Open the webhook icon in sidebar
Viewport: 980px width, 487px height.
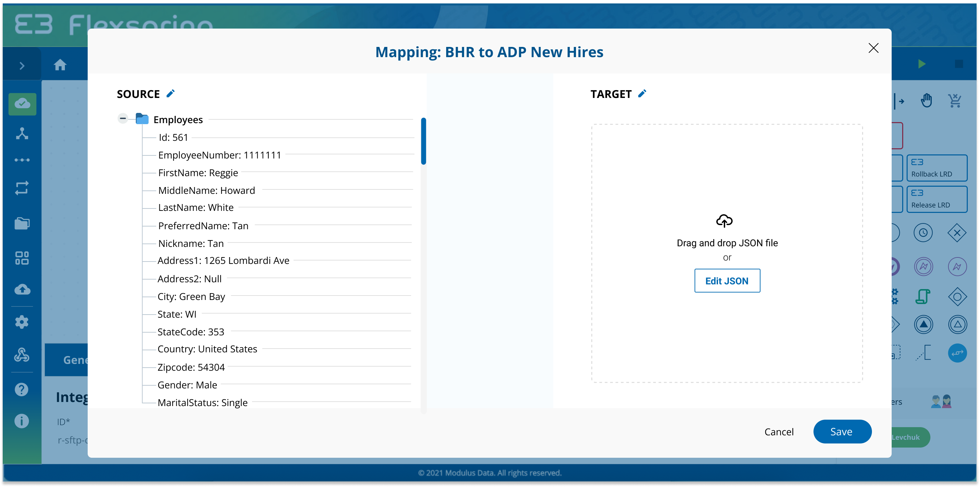tap(22, 355)
